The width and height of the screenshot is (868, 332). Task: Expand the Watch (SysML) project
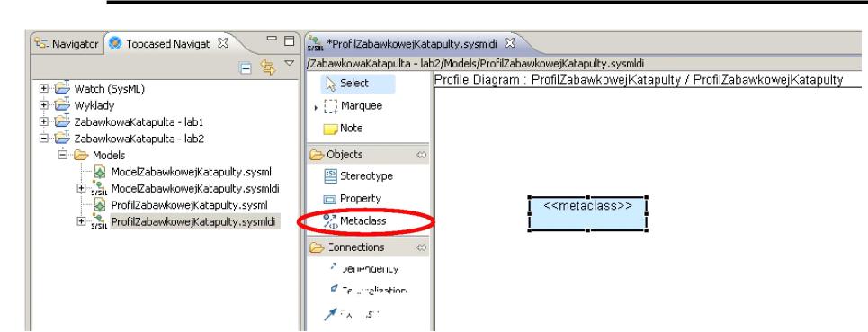tap(44, 88)
